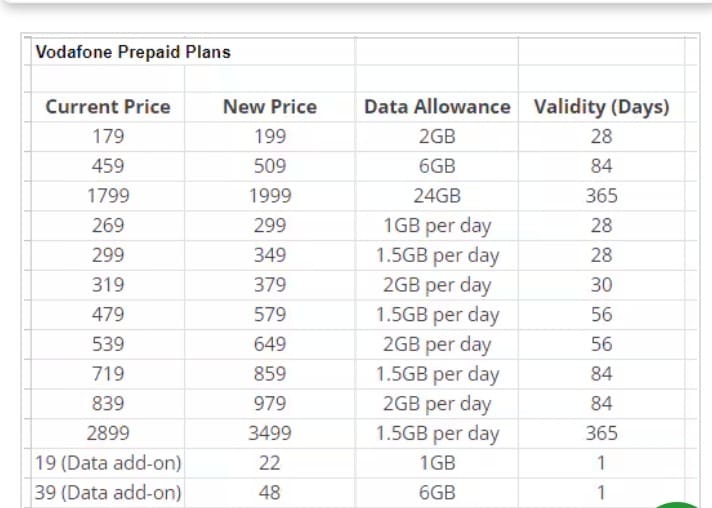
Task: Select the new price cell showing 1999
Action: click(x=269, y=196)
